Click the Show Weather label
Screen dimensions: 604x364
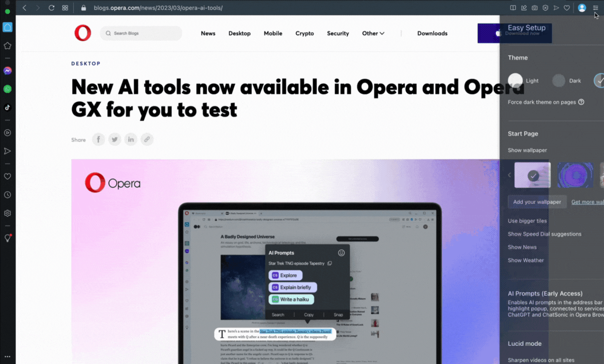click(x=526, y=260)
